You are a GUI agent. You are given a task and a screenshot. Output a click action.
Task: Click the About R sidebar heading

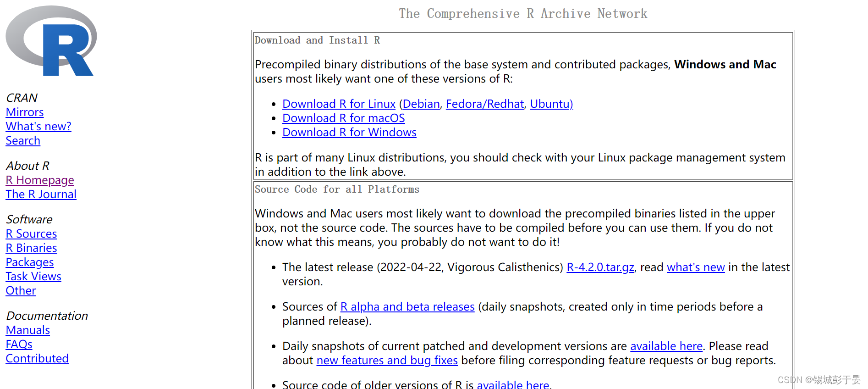(27, 166)
